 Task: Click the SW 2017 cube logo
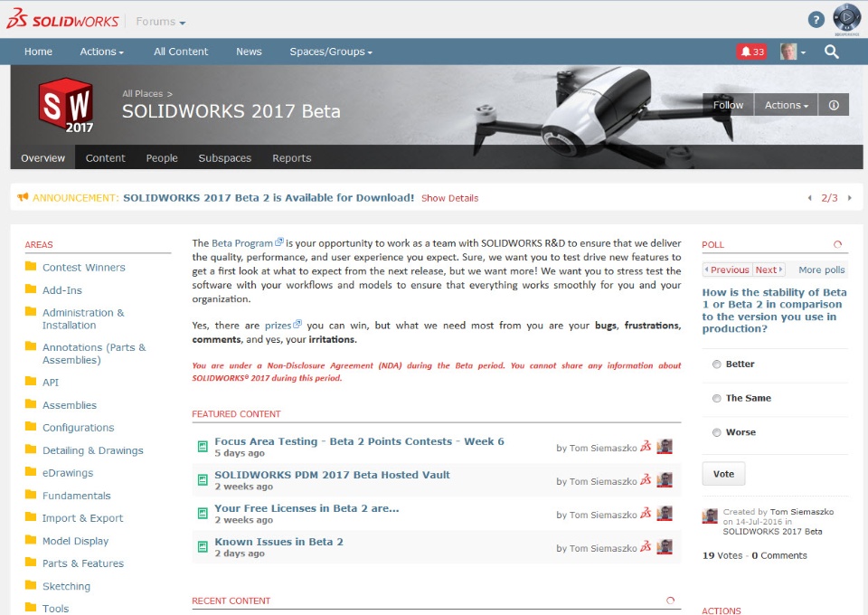coord(66,105)
